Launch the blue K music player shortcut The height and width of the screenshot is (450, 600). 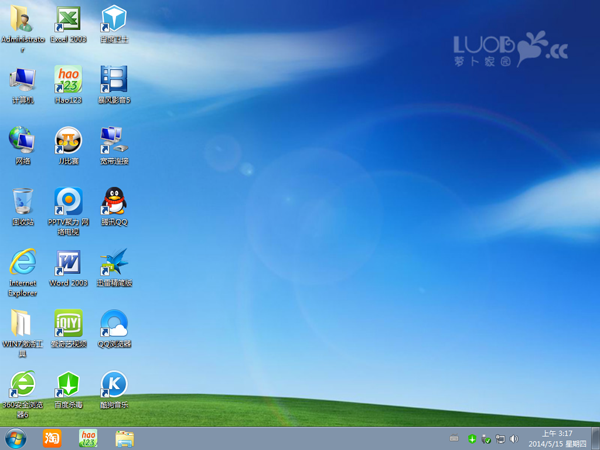point(114,383)
